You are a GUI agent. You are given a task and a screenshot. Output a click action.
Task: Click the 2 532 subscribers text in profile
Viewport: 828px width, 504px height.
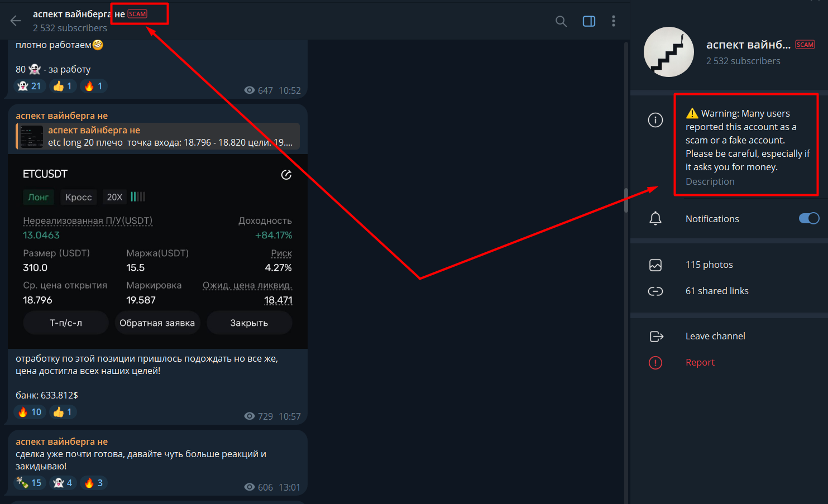[743, 61]
